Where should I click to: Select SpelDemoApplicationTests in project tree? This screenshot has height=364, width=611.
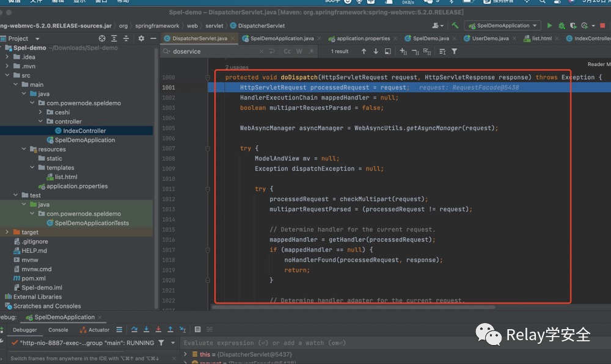point(92,223)
